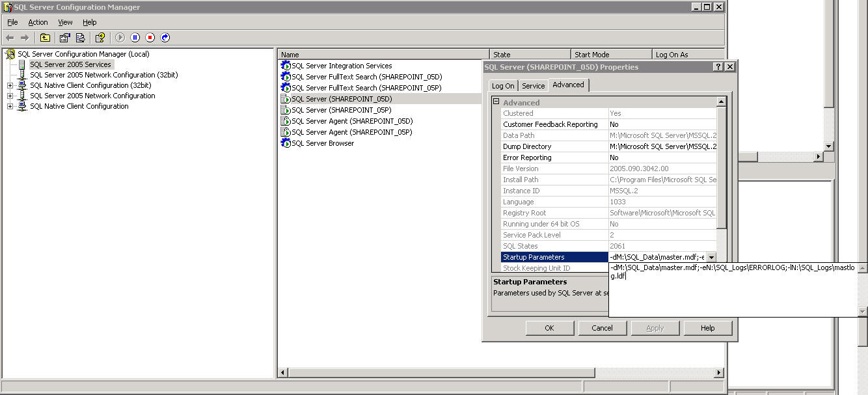The width and height of the screenshot is (868, 395).
Task: Click the startup parameters edit text box
Action: coord(733,290)
